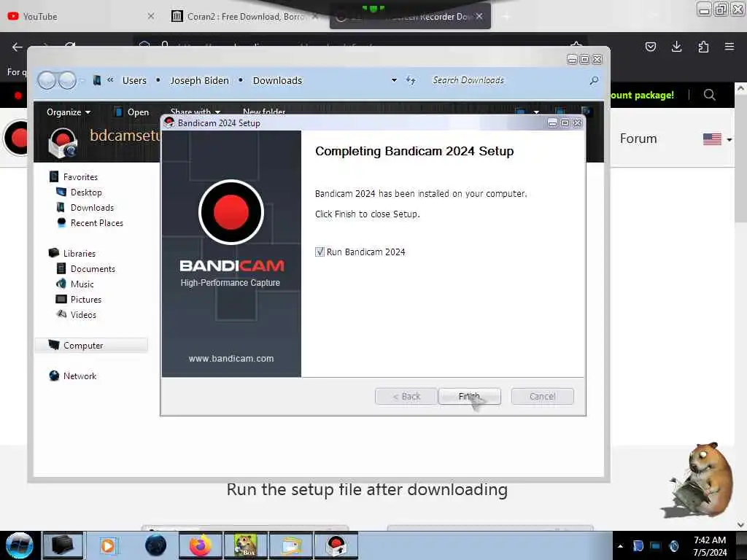The width and height of the screenshot is (747, 560).
Task: Click the Music library speaker icon
Action: pyautogui.click(x=61, y=284)
